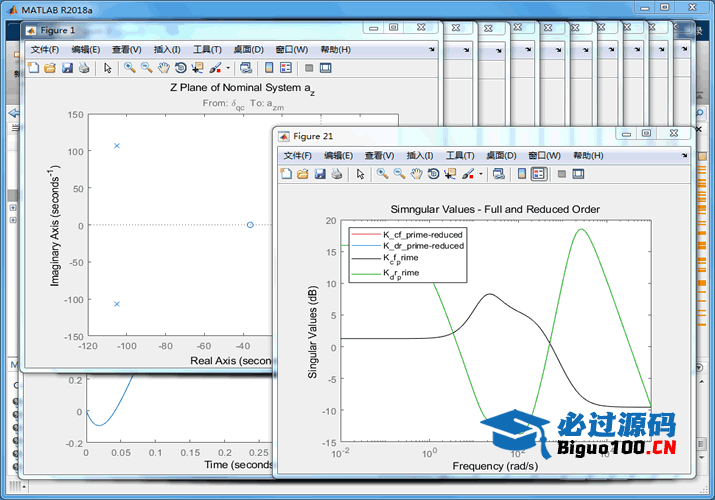Select Data Cursor tool in Figure 1
The height and width of the screenshot is (500, 715).
click(197, 68)
